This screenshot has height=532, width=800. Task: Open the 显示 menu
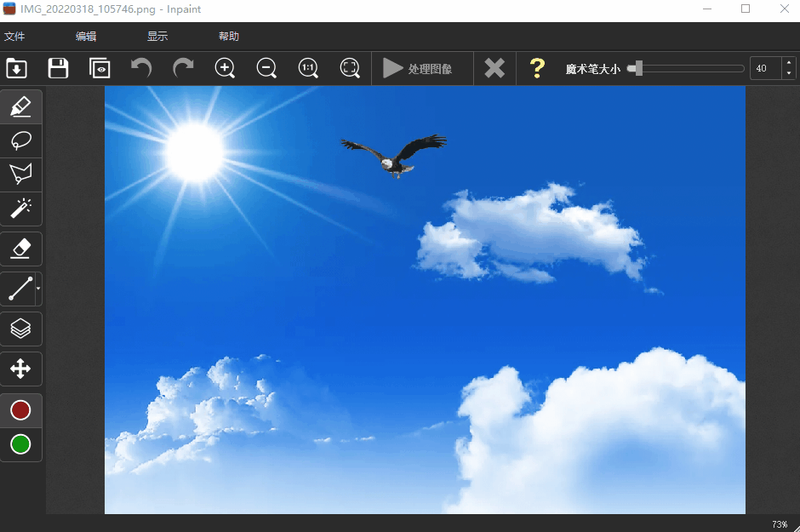(x=157, y=37)
